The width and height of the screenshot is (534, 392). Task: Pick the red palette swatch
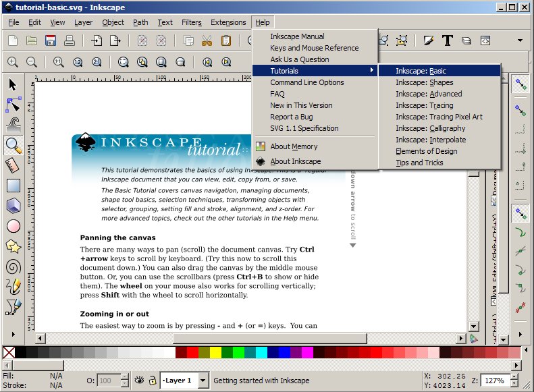point(192,352)
